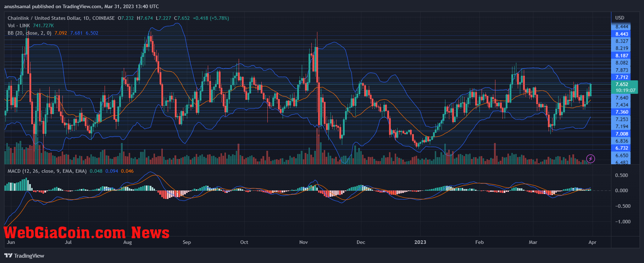Click the Oct label on time axis

coord(244,242)
